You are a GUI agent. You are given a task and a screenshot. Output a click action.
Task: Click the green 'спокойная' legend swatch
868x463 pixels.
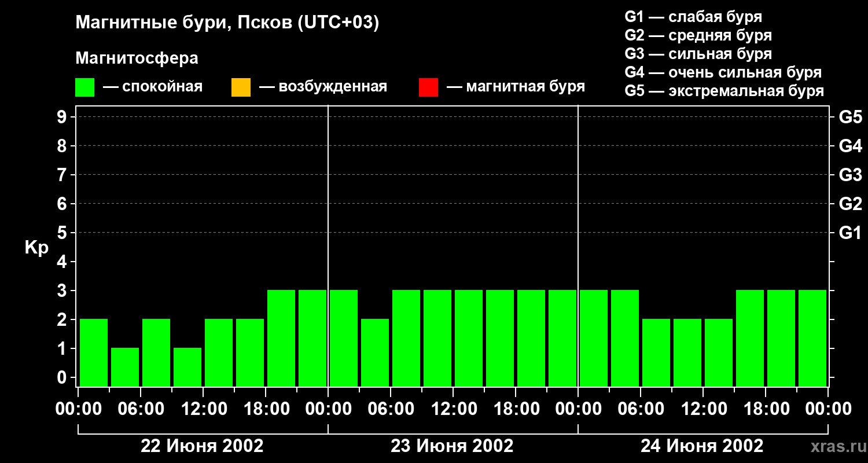pyautogui.click(x=85, y=87)
